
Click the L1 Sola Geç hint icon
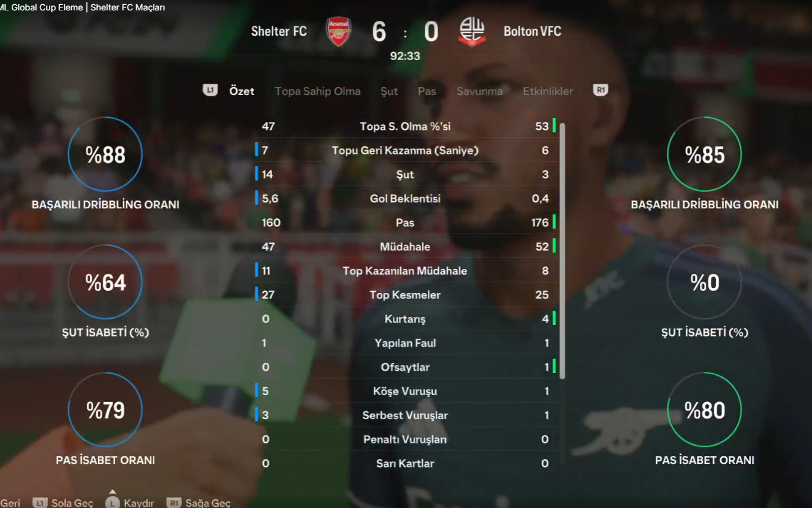40,502
